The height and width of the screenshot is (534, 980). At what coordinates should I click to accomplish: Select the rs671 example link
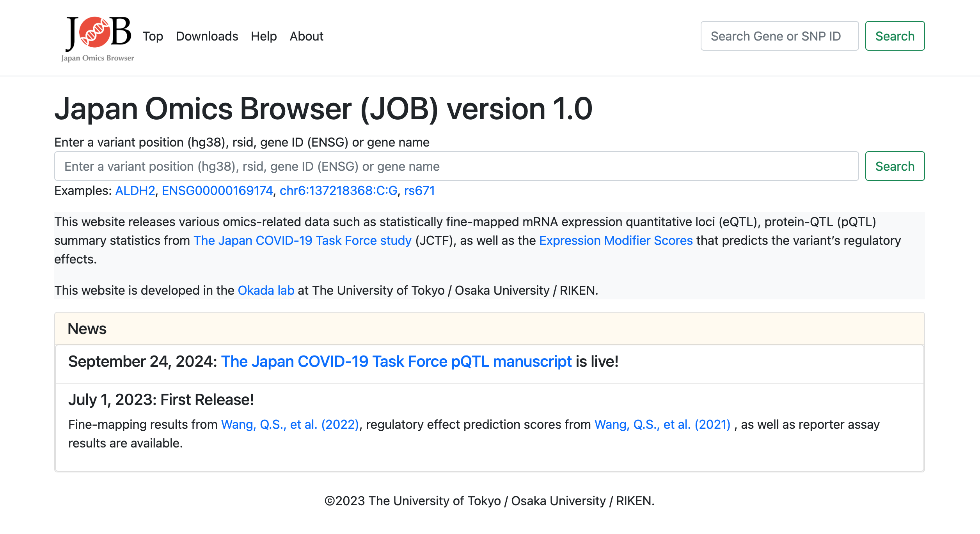pos(419,191)
